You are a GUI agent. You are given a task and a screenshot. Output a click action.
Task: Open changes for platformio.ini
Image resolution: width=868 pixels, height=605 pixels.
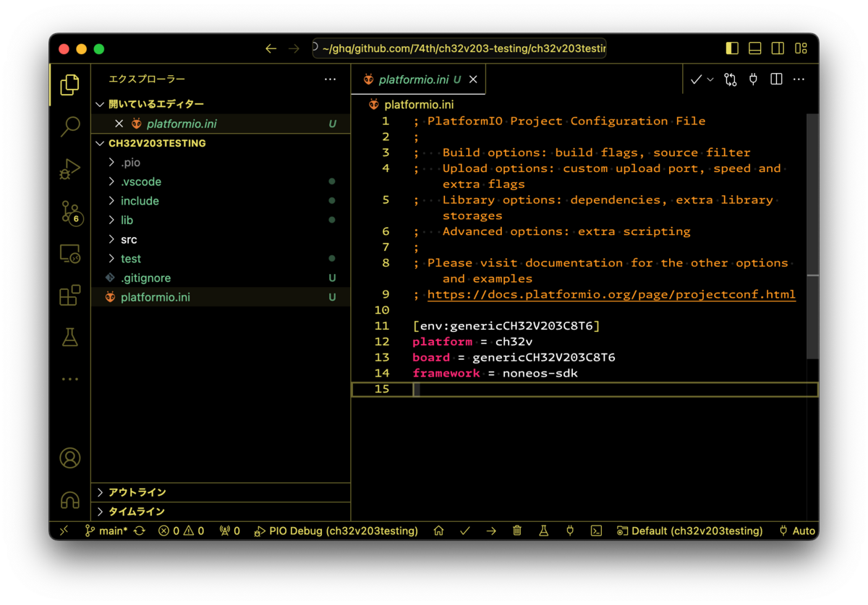pos(731,80)
